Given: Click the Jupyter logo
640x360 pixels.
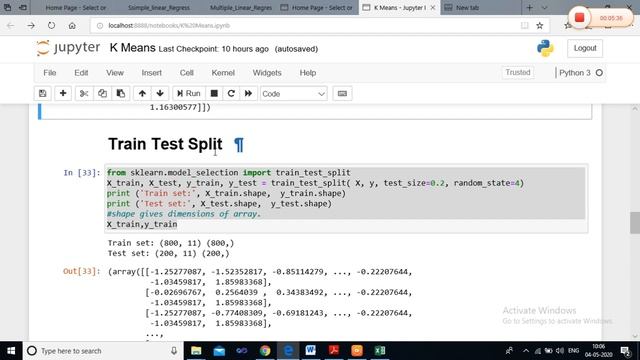Looking at the screenshot, I should click(x=68, y=48).
